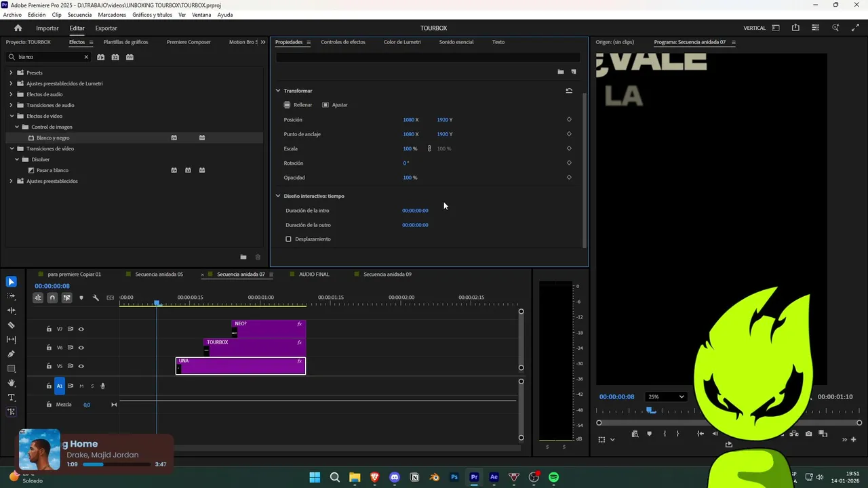Expand Efectos de audio folder
This screenshot has height=488, width=868.
click(11, 94)
